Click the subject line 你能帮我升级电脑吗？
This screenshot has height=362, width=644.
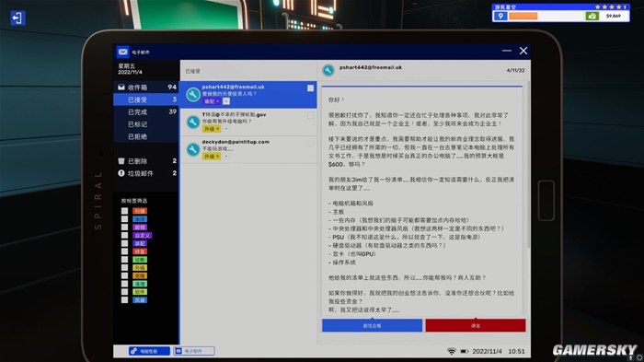(226, 122)
